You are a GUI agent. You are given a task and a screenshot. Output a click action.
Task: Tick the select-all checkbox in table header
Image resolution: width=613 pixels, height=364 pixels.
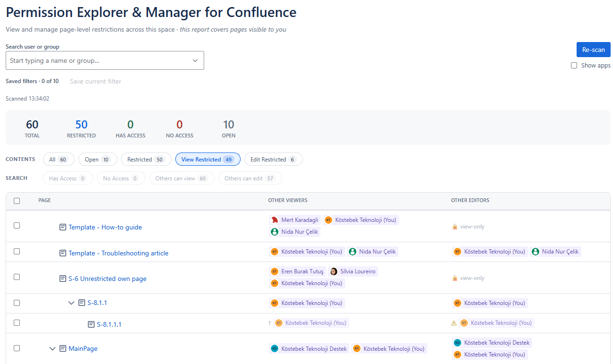tap(17, 201)
